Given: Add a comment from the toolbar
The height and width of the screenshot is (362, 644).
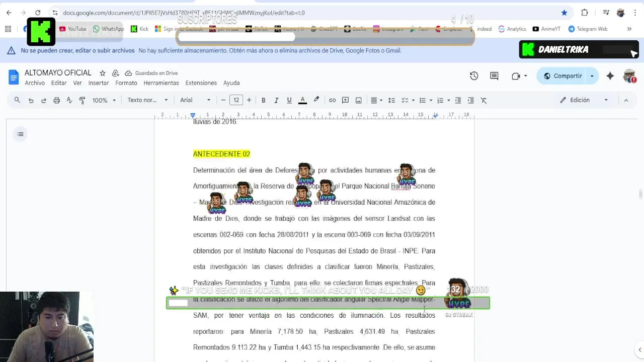Looking at the screenshot, I should 346,100.
